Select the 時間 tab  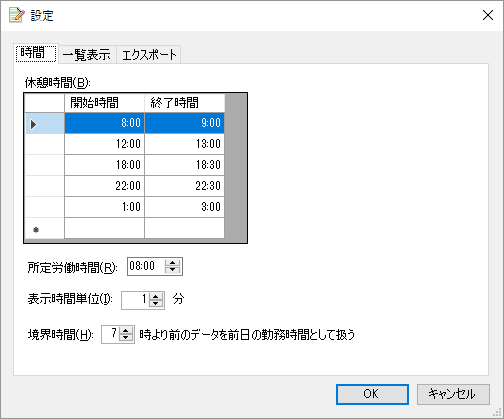click(36, 53)
